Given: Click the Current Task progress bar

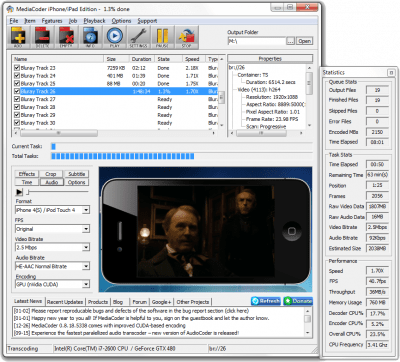Looking at the screenshot, I should pos(182,146).
